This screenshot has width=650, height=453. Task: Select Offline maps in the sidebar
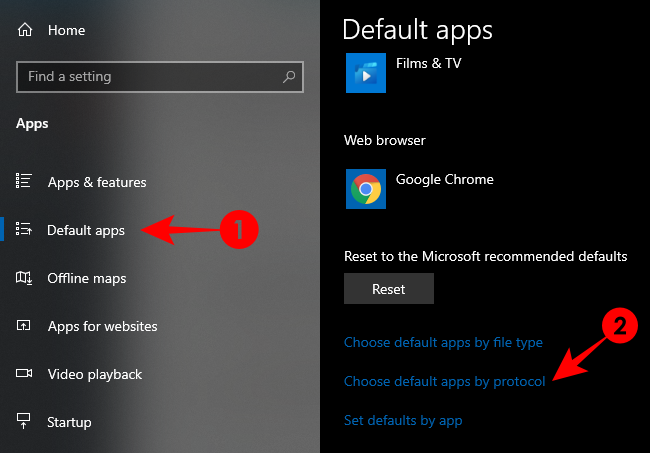pyautogui.click(x=87, y=278)
